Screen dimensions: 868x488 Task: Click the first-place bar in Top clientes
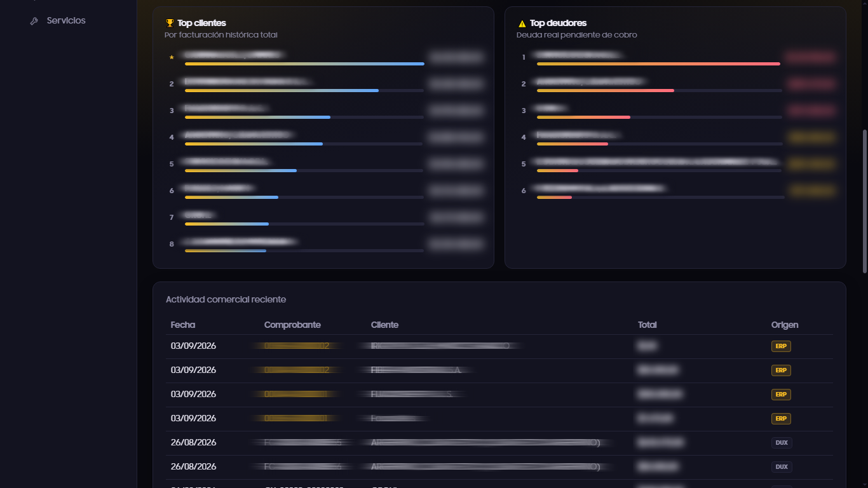click(x=304, y=64)
